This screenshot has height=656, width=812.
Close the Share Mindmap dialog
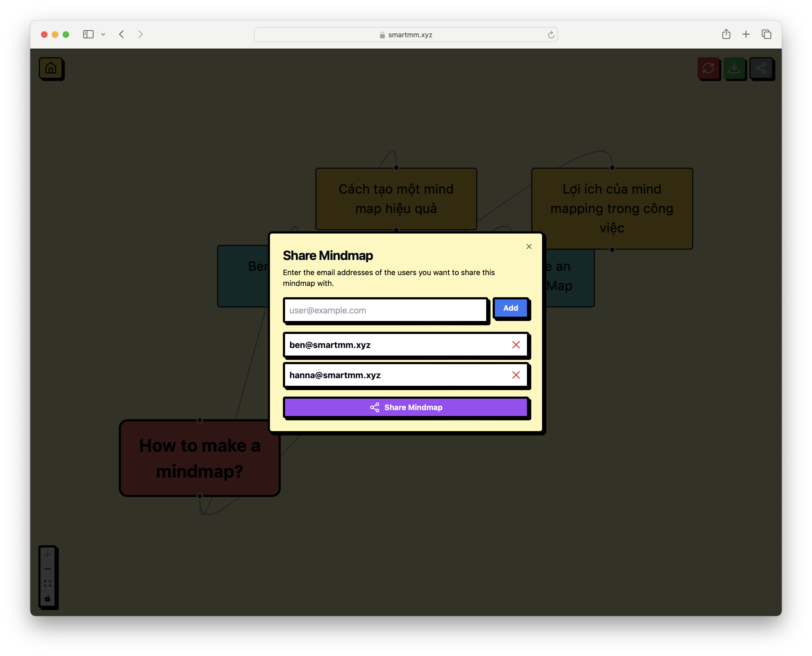pos(529,246)
